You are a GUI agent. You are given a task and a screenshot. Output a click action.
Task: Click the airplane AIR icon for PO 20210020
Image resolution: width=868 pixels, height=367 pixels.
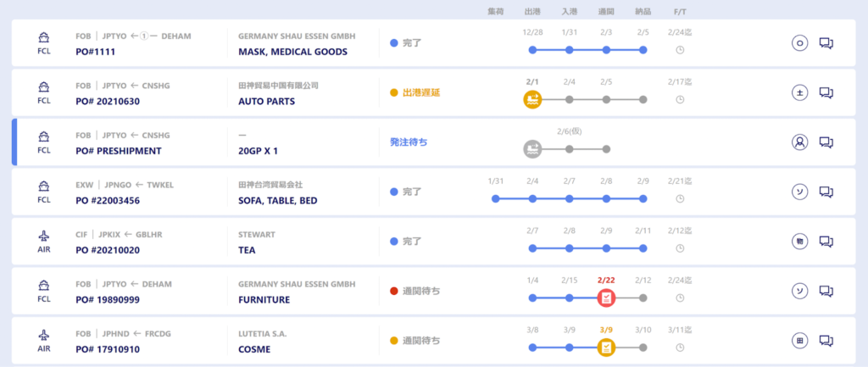click(x=43, y=236)
